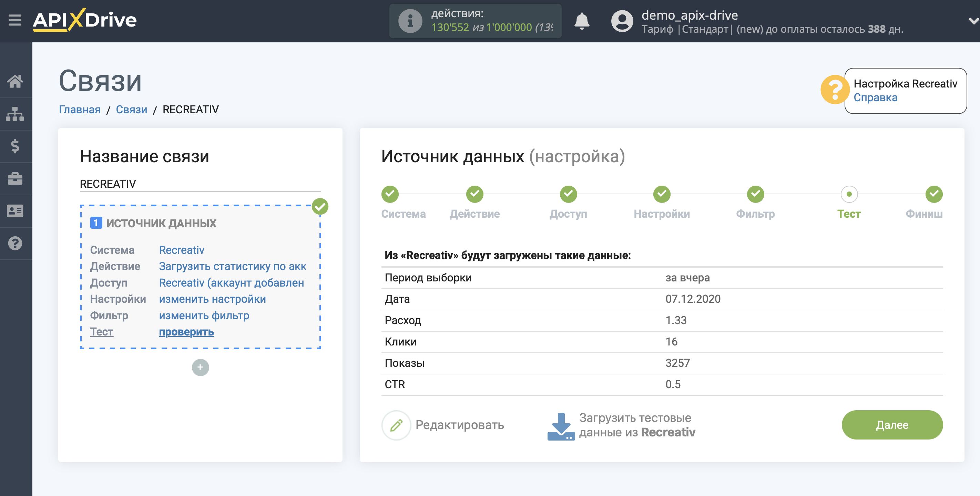
Task: Select the Дата value 07.12.2020
Action: coord(693,299)
